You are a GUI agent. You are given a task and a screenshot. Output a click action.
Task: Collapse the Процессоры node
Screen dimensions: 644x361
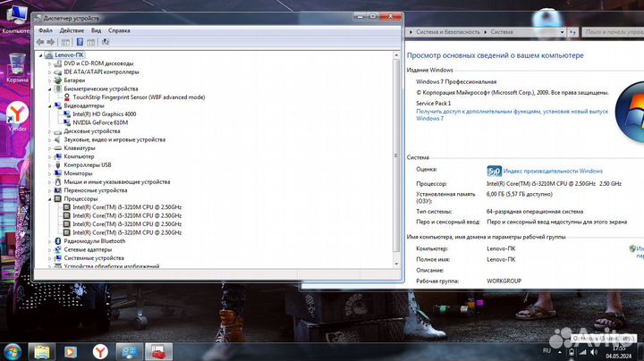click(50, 199)
